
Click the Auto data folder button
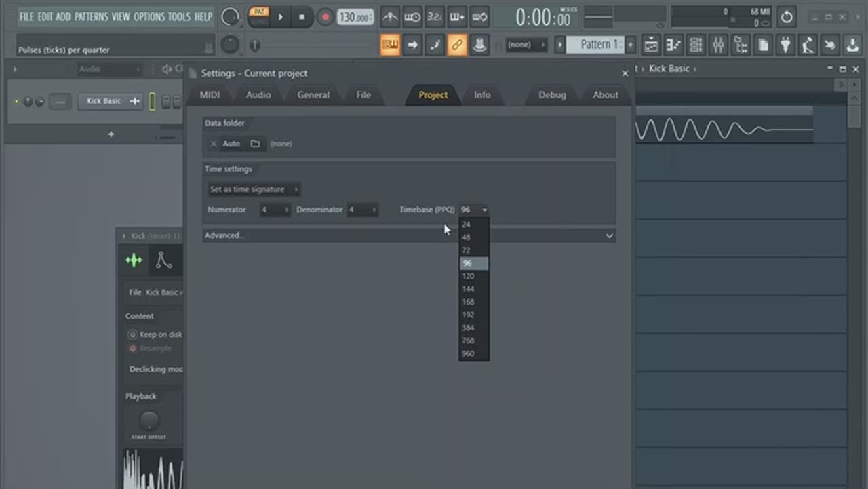(x=231, y=144)
